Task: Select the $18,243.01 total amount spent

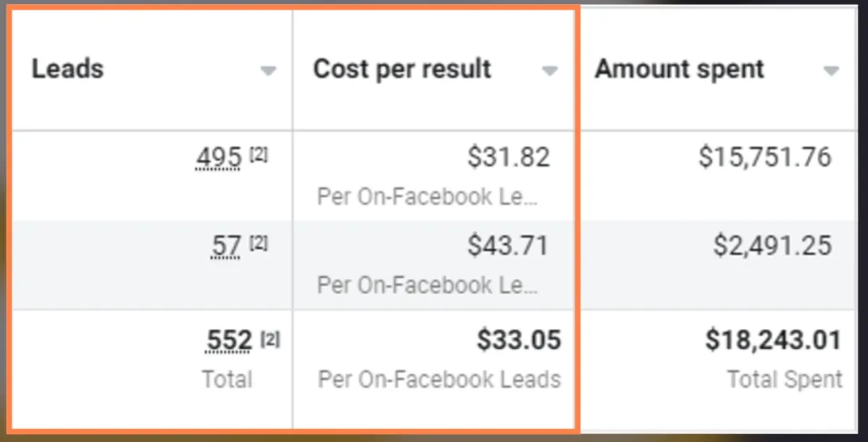Action: point(773,341)
